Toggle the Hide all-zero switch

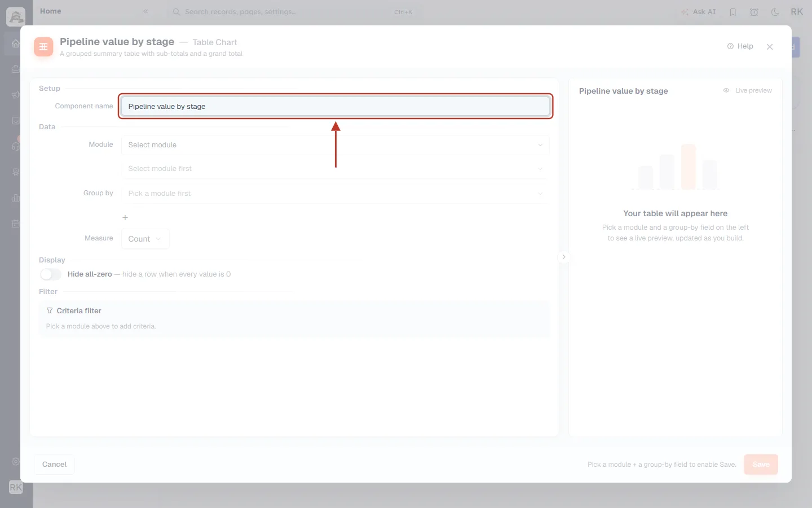[51, 274]
